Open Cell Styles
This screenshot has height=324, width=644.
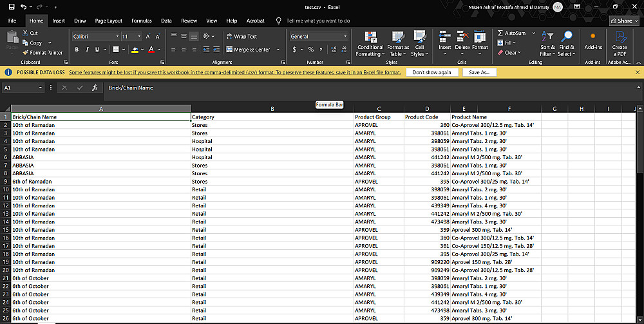(419, 44)
